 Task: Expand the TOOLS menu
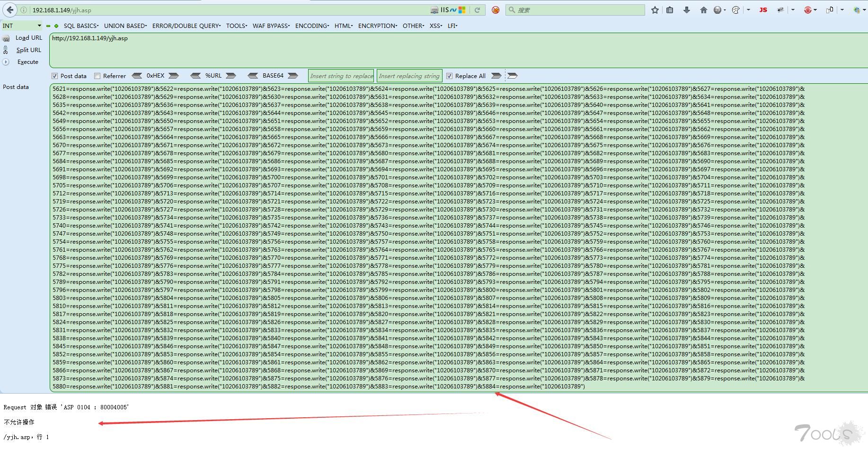pos(237,26)
